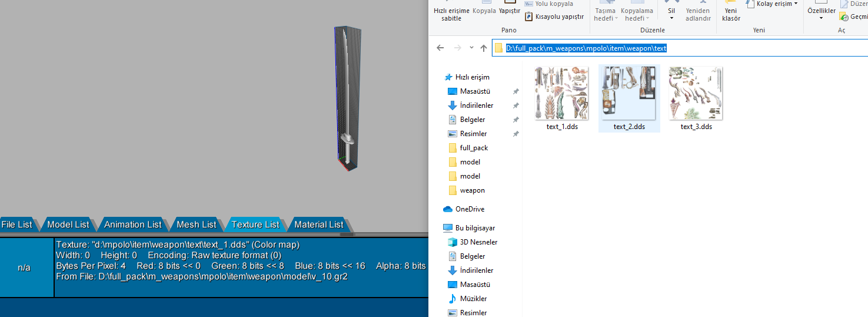Click the sword model in viewport

point(347,99)
